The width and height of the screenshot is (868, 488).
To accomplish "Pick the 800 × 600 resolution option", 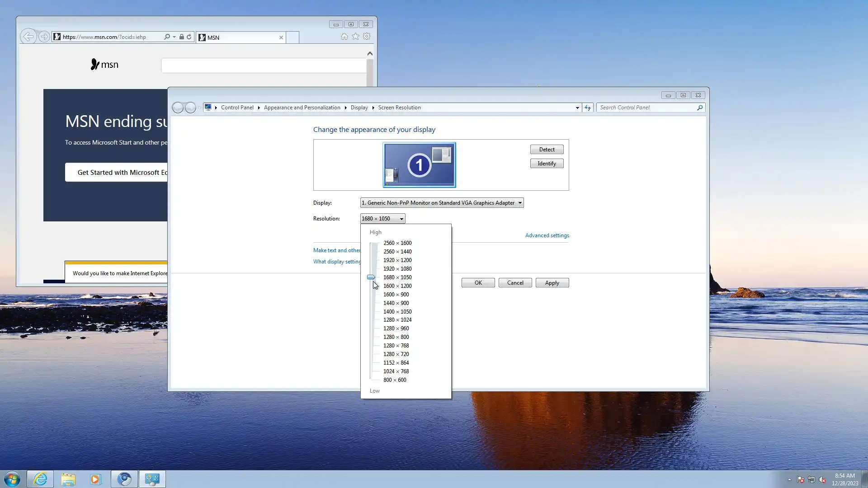I will 395,380.
